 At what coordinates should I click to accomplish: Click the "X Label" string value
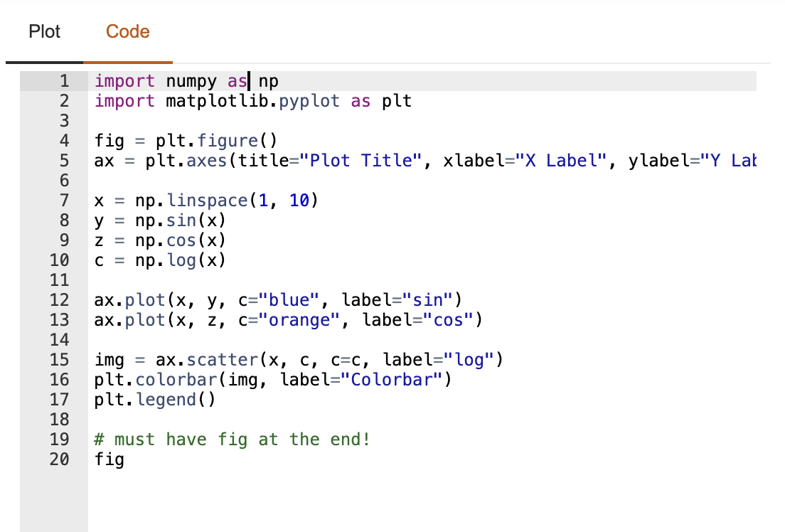(567, 161)
